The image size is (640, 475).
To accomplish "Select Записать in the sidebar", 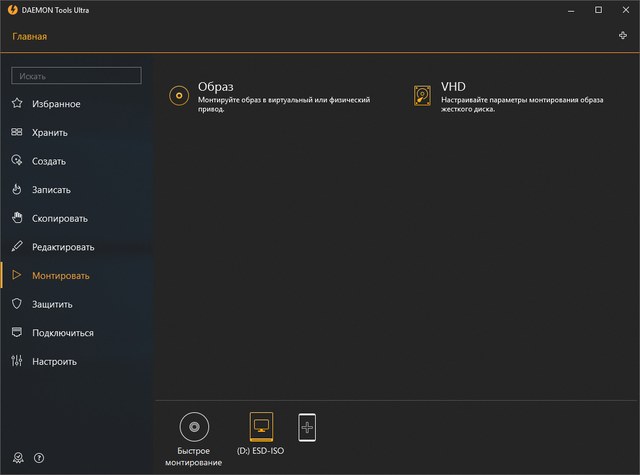I will 51,190.
